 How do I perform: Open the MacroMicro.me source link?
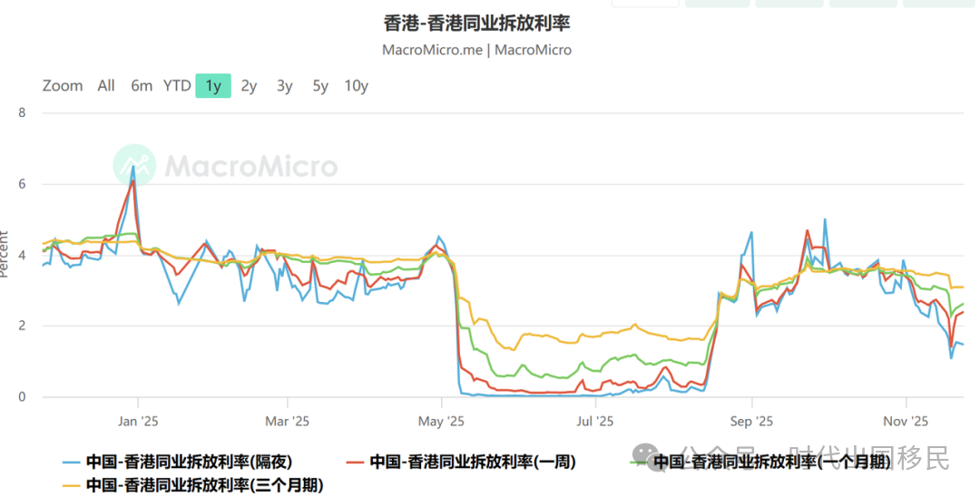tap(434, 50)
